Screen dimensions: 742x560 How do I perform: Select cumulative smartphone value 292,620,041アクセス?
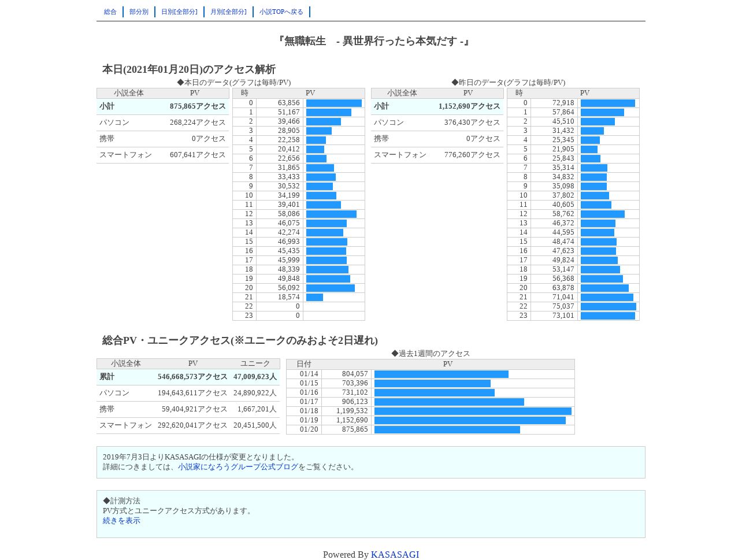point(192,425)
